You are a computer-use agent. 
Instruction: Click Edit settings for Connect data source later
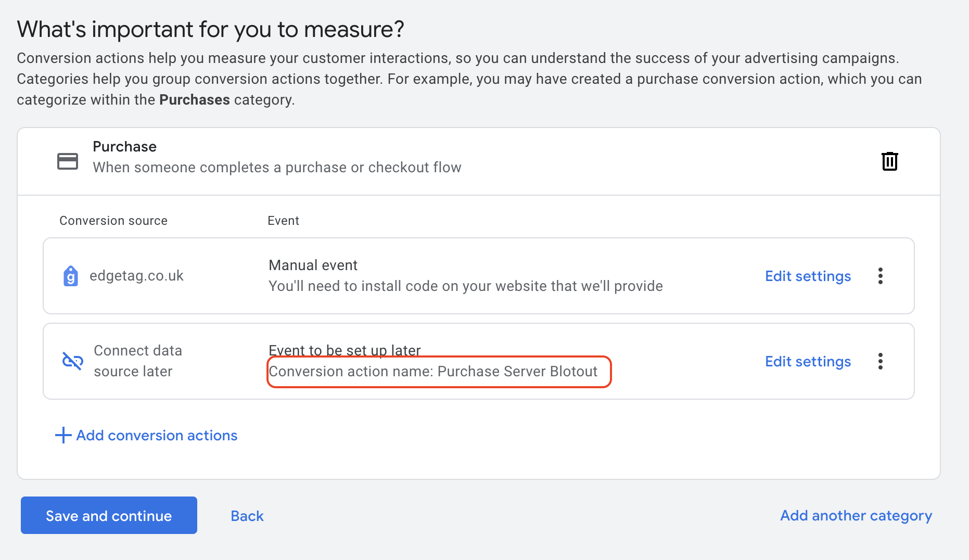(x=808, y=361)
